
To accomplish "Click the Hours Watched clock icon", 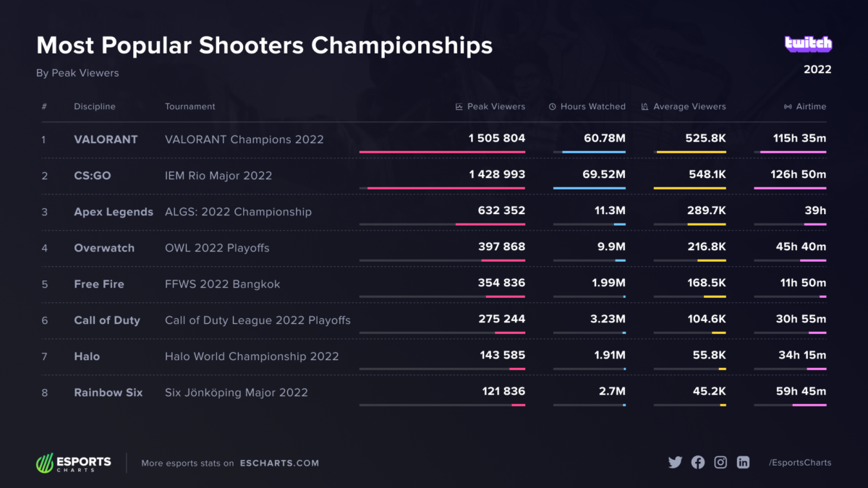I will click(x=553, y=107).
